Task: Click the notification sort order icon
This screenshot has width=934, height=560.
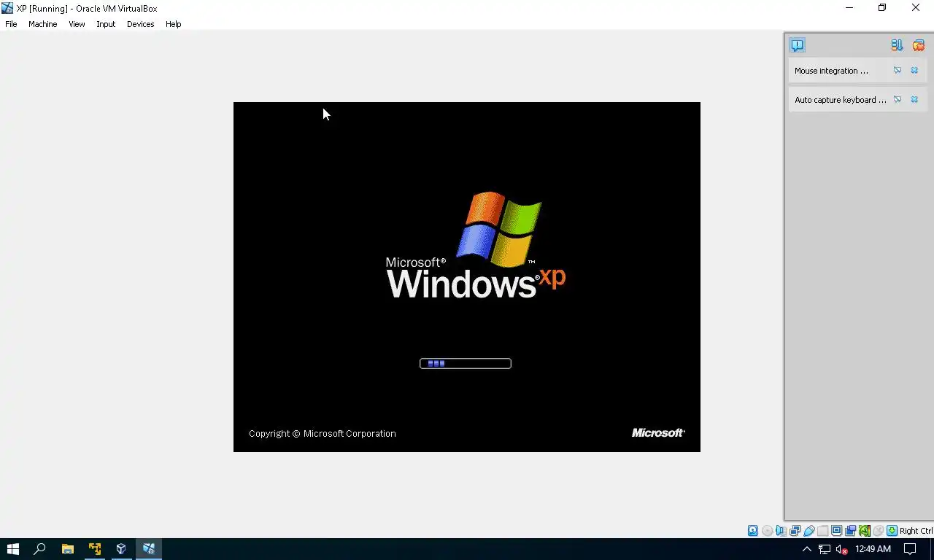Action: click(x=897, y=45)
